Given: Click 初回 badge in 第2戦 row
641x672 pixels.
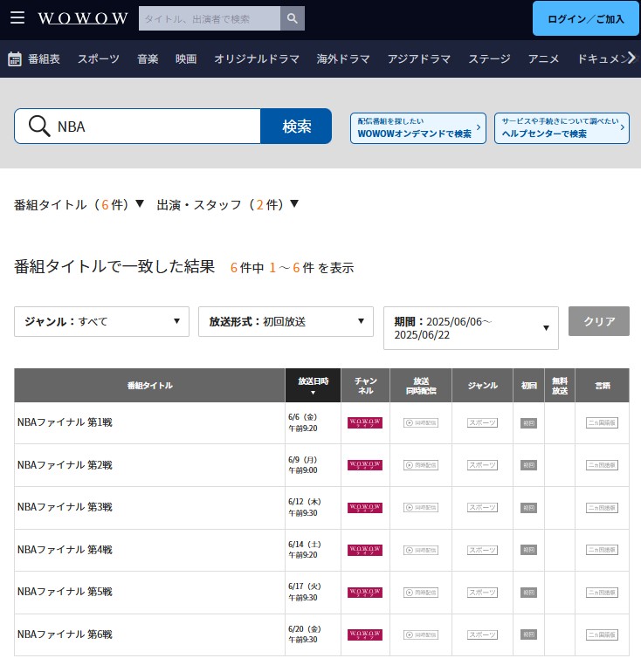Looking at the screenshot, I should pos(528,465).
